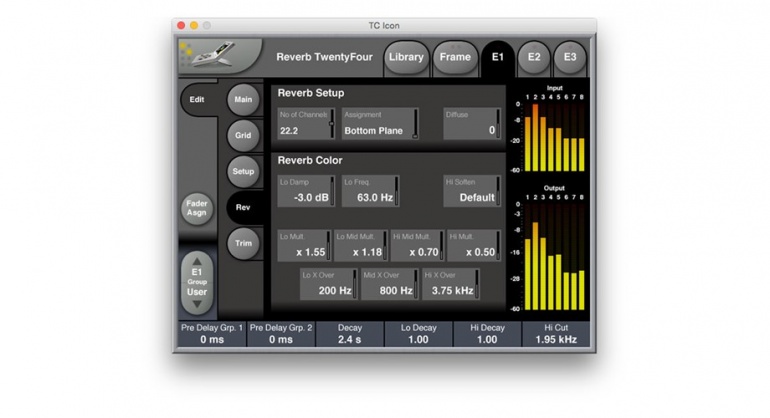Click the Hi Cut 1.95 kHz fader cell
The width and height of the screenshot is (770, 418).
tap(556, 334)
